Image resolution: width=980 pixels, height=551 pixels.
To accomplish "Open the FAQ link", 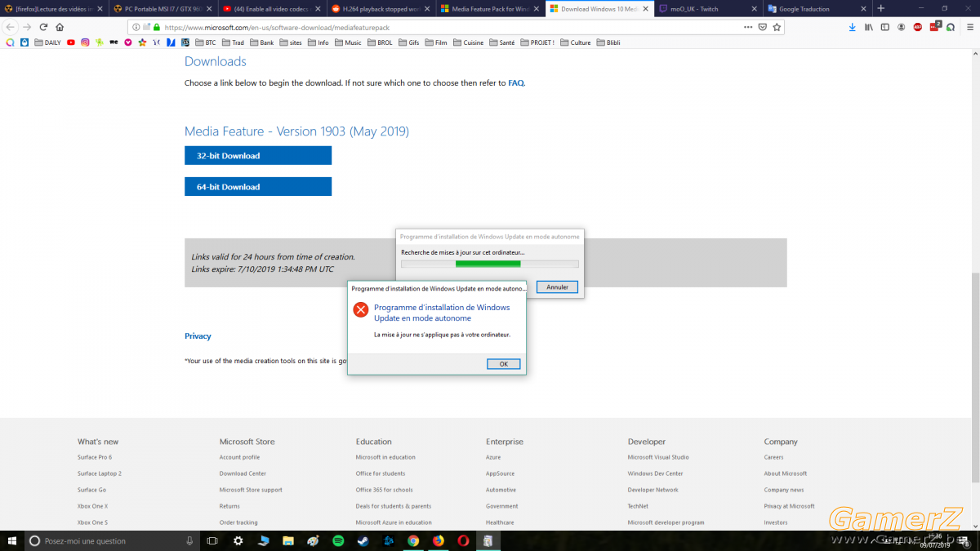I will pyautogui.click(x=516, y=83).
